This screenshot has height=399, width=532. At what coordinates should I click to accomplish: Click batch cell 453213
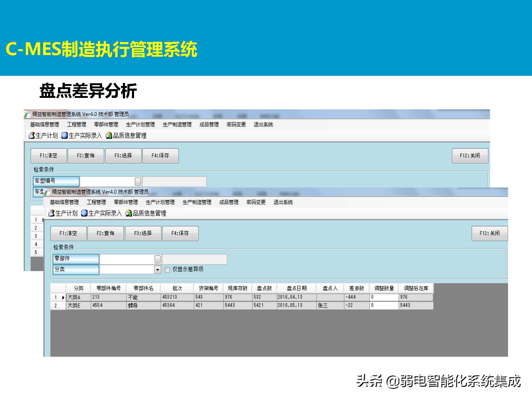point(177,297)
